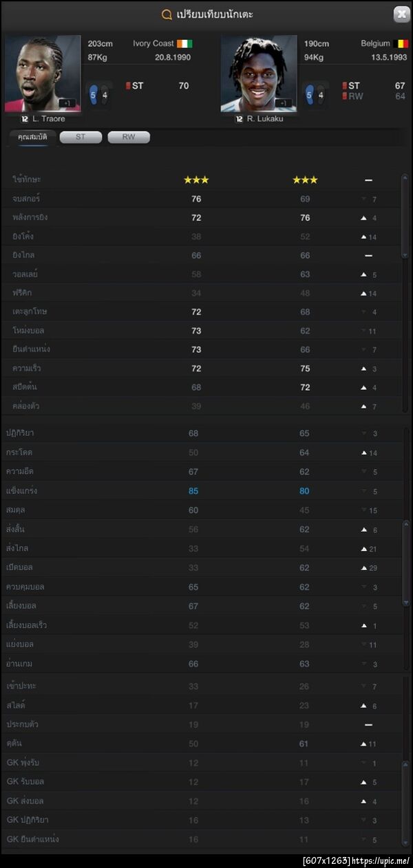Click the Ivory Coast flag icon
The height and width of the screenshot is (868, 413).
[184, 43]
